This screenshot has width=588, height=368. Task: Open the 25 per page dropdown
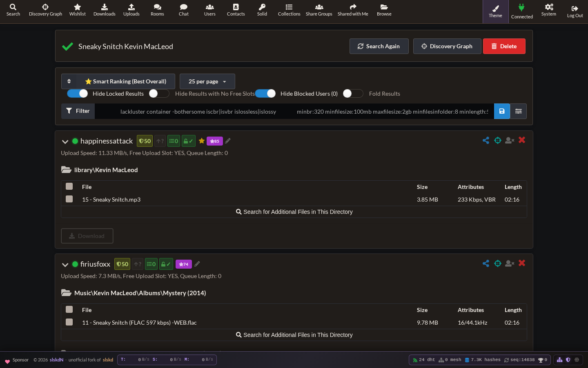pyautogui.click(x=207, y=81)
